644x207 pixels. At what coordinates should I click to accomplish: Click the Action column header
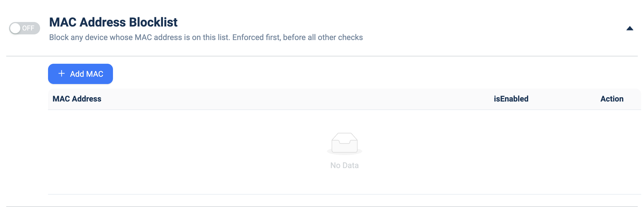coord(612,99)
